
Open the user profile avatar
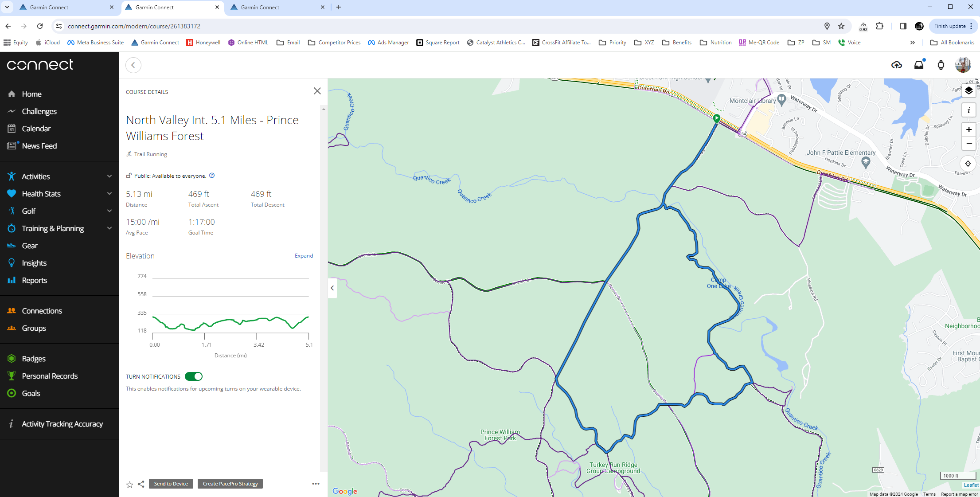coord(963,65)
